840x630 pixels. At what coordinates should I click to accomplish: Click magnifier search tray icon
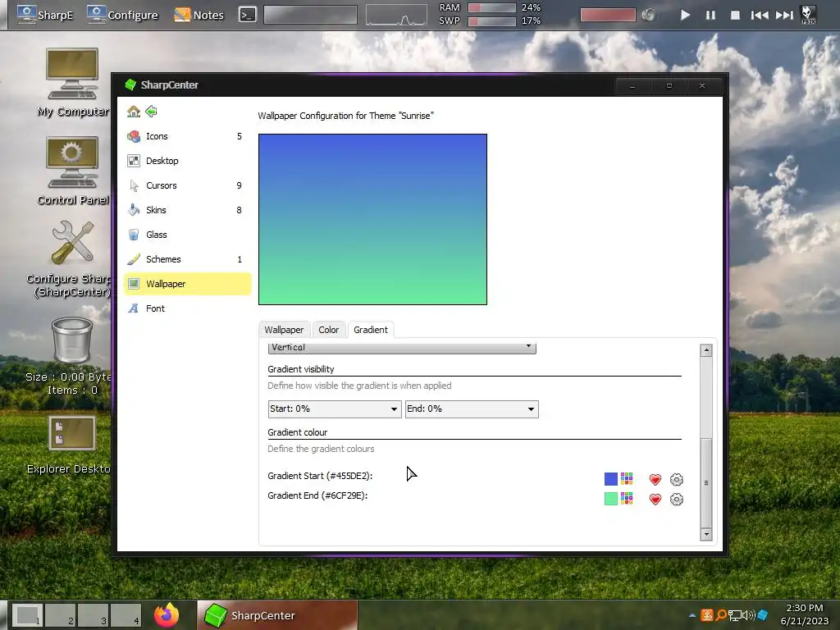[721, 615]
